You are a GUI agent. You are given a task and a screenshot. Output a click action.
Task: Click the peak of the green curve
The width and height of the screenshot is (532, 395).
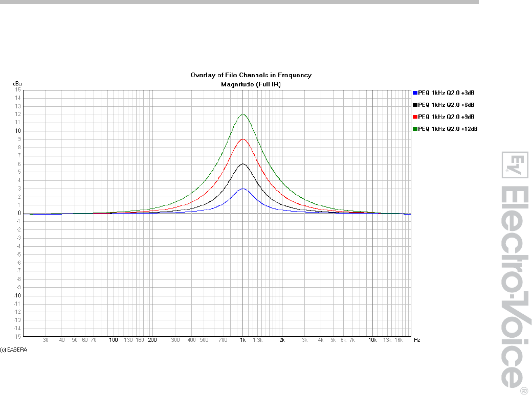[243, 114]
